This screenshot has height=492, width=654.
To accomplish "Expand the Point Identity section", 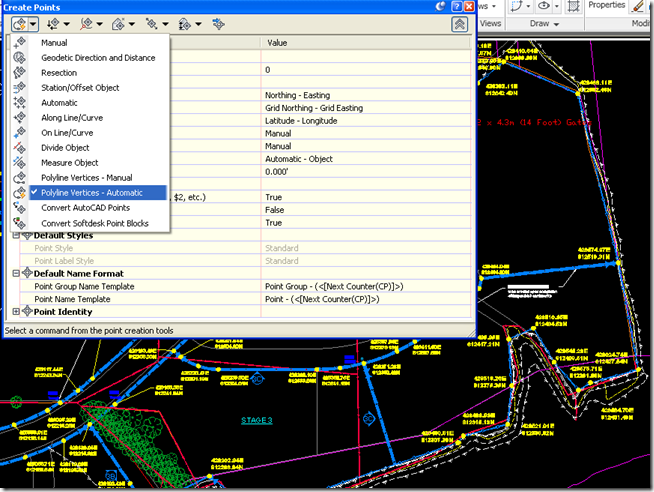I will coord(16,311).
